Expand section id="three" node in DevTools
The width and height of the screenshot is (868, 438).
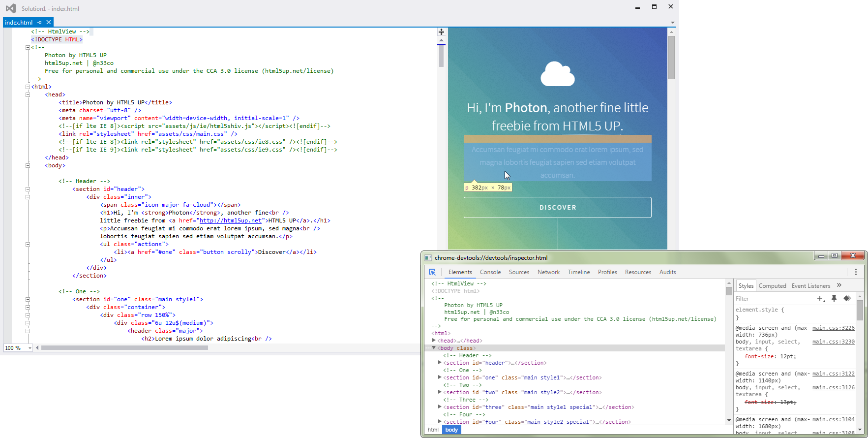tap(440, 407)
